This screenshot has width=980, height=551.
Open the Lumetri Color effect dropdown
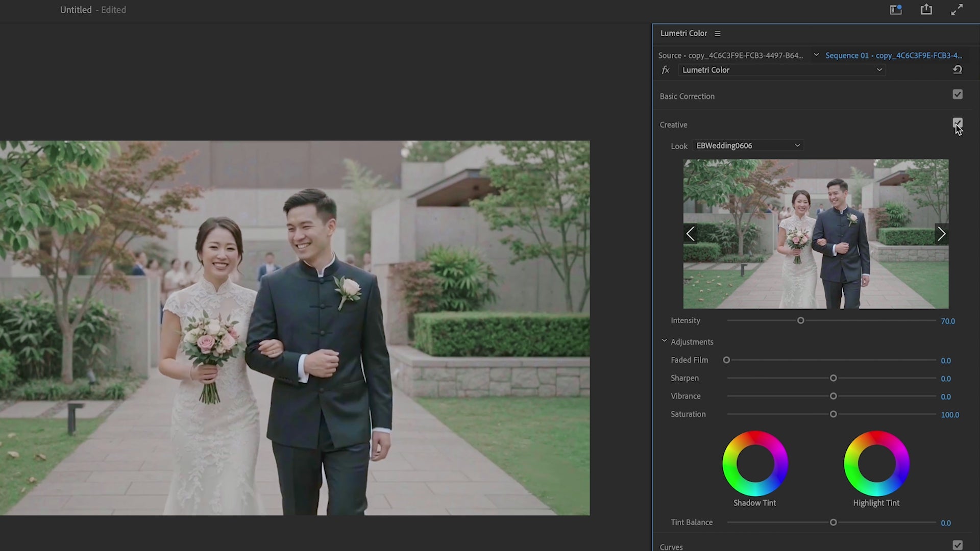[781, 70]
